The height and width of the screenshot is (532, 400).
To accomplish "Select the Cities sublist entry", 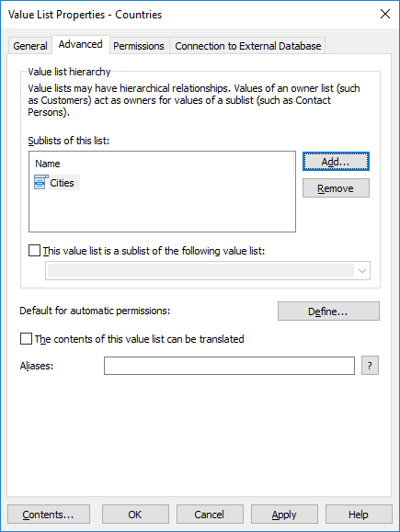I will [x=63, y=183].
